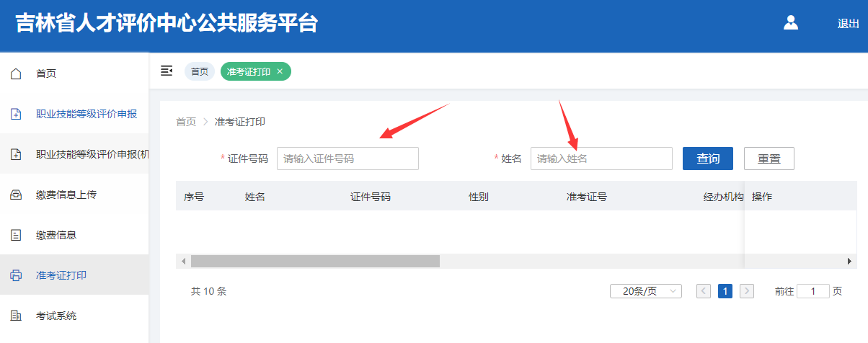The height and width of the screenshot is (343, 868).
Task: Switch to the 首页 tab
Action: (x=200, y=71)
